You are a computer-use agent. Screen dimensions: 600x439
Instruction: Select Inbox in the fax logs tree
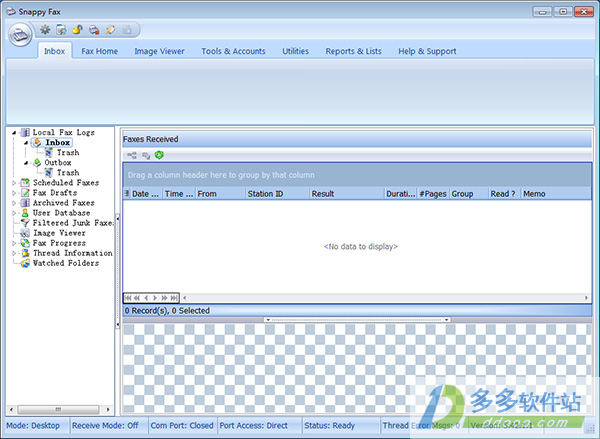click(57, 142)
